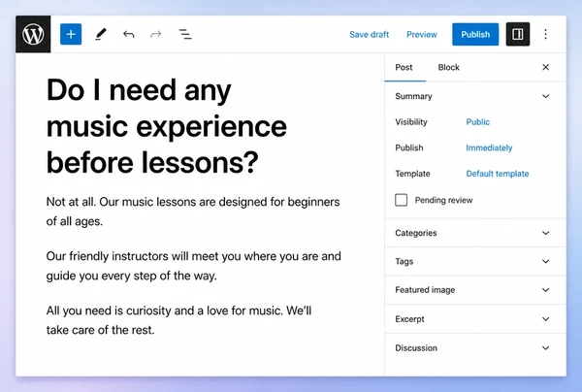
Task: Undo the last change
Action: [x=128, y=34]
